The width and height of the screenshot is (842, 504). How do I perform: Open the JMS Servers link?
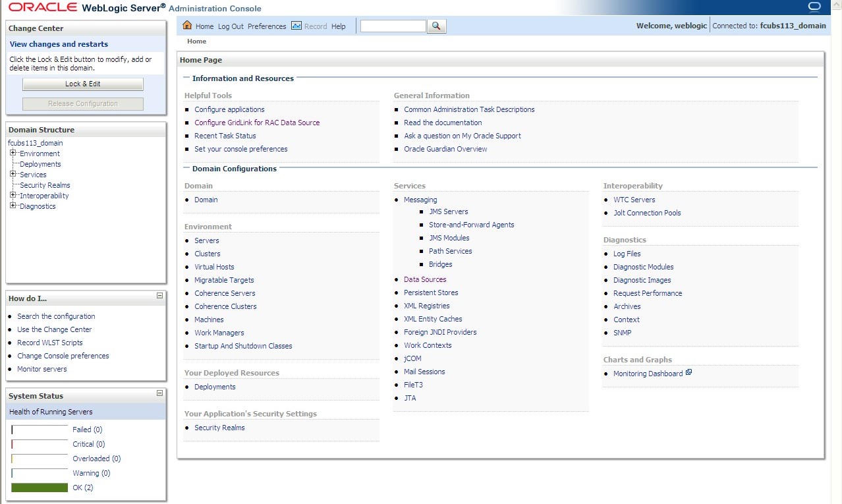click(x=449, y=211)
